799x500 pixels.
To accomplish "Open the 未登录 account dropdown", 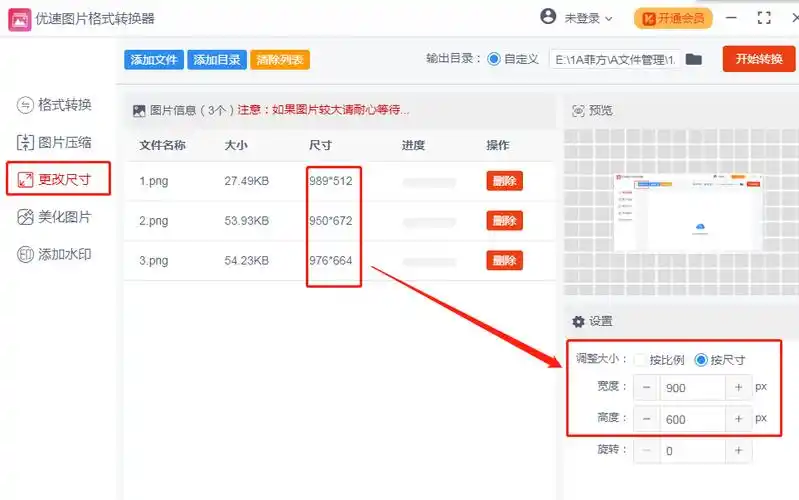I will 588,19.
